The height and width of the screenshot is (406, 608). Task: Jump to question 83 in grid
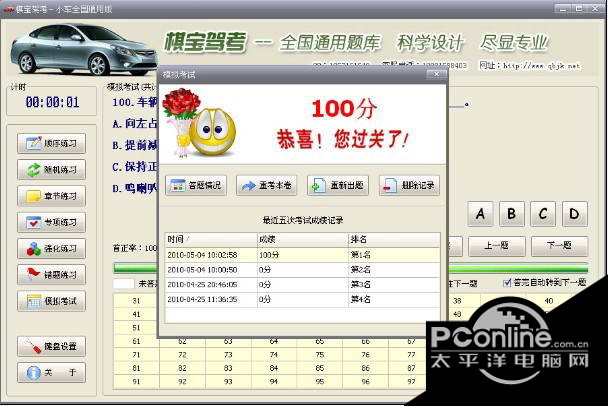(x=228, y=368)
